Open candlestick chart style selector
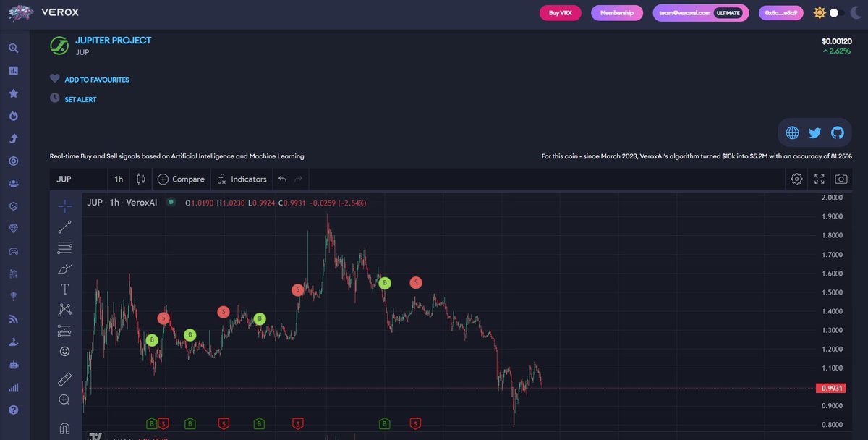 point(141,179)
